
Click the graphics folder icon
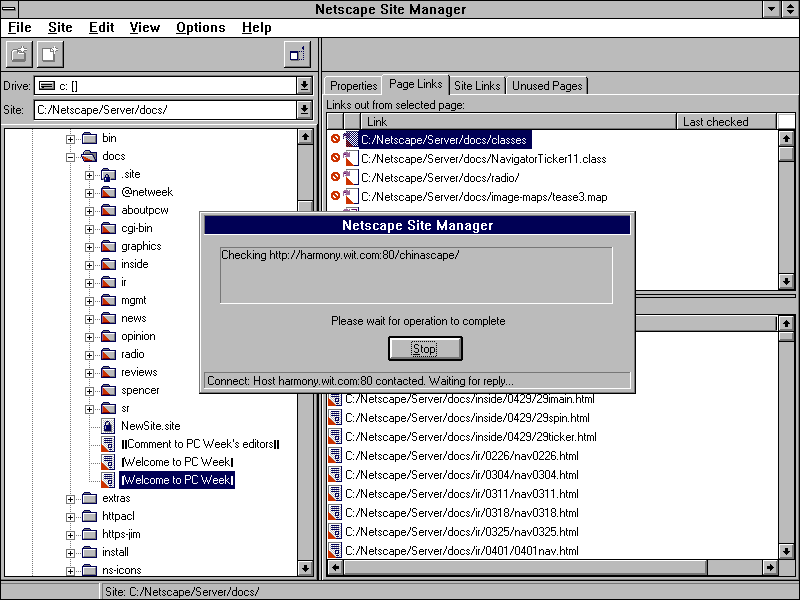coord(108,246)
